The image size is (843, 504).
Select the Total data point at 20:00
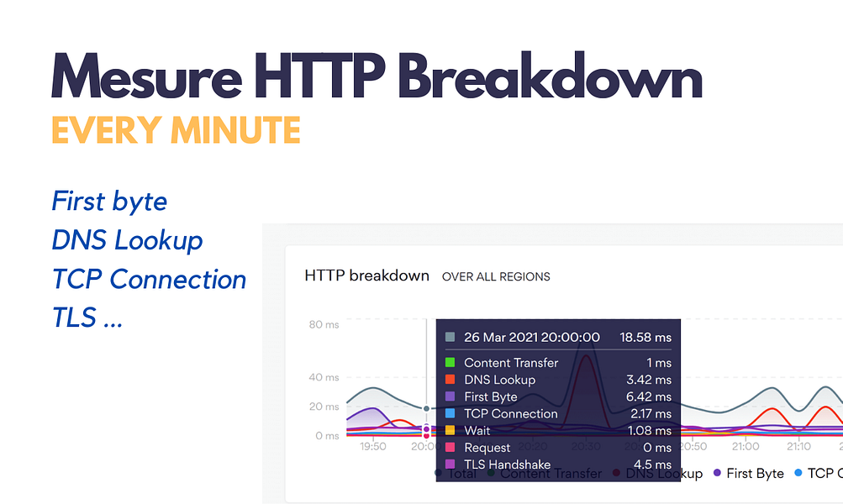pos(426,408)
